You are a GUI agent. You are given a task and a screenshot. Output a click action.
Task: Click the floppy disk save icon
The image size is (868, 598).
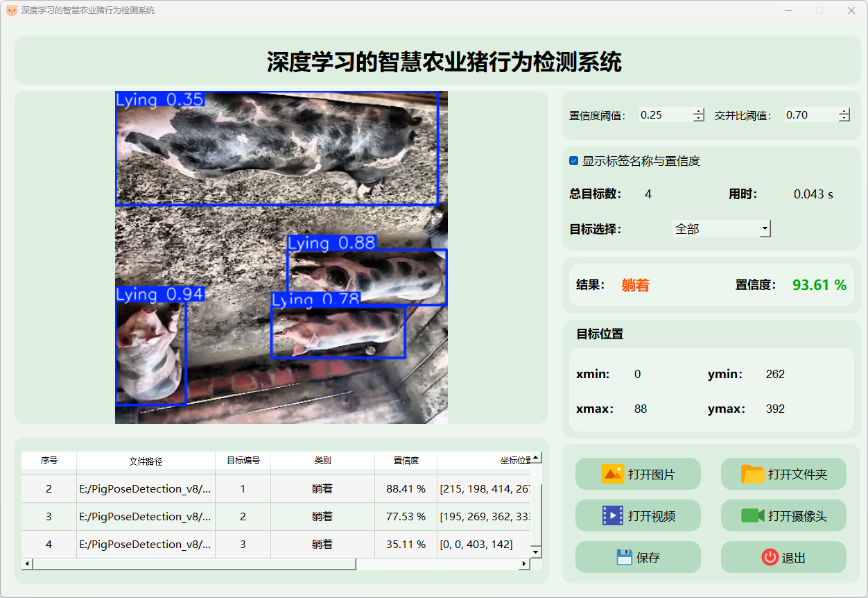624,557
